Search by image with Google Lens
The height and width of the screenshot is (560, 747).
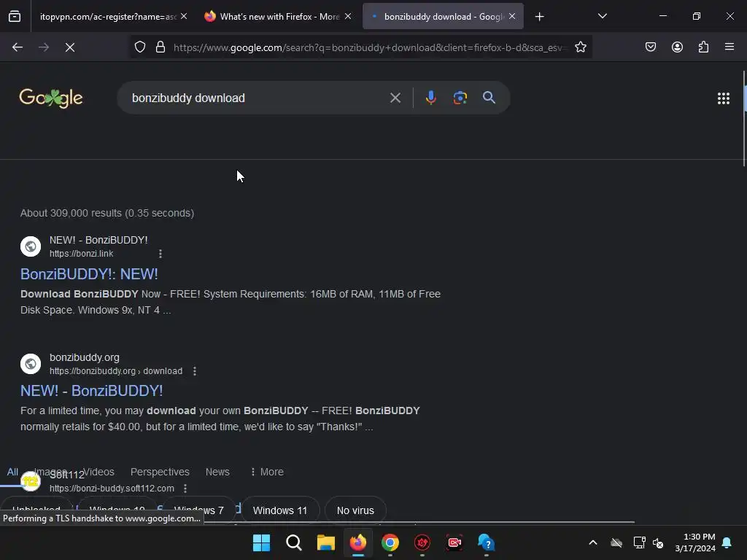pos(460,98)
